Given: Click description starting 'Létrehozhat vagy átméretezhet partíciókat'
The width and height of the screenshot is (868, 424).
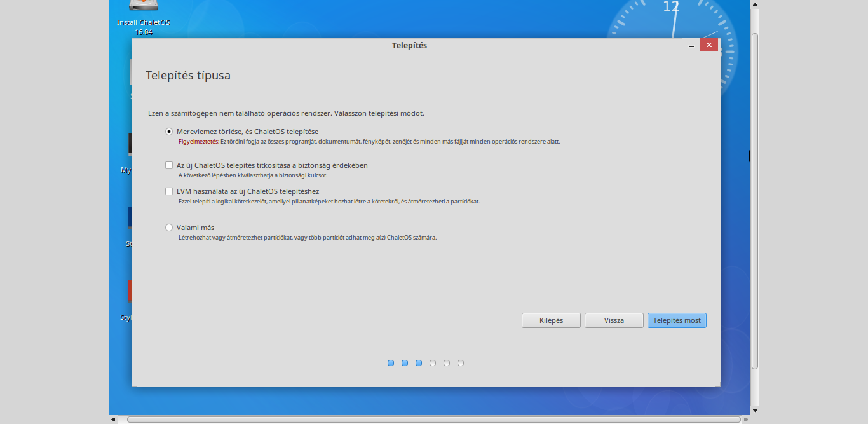Looking at the screenshot, I should [x=308, y=238].
